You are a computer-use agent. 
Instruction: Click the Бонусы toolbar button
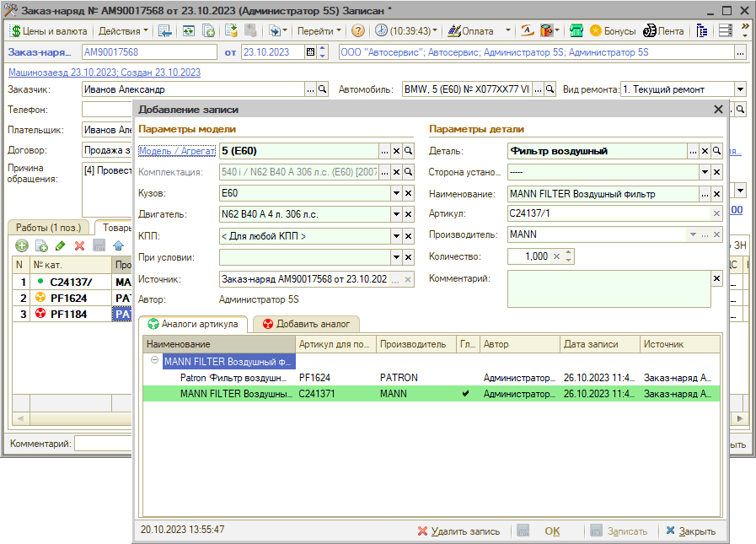[613, 31]
